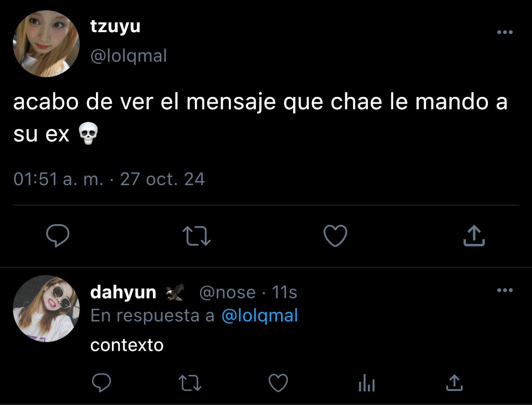The height and width of the screenshot is (405, 532).
Task: Open tzuyu's profile picture
Action: click(46, 44)
